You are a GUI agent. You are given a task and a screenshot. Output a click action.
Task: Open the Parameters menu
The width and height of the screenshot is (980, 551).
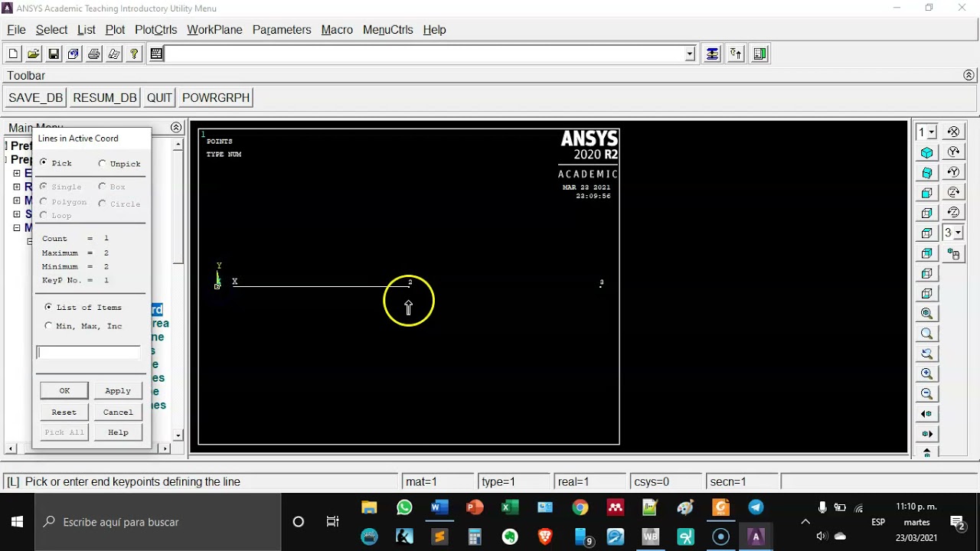[282, 30]
